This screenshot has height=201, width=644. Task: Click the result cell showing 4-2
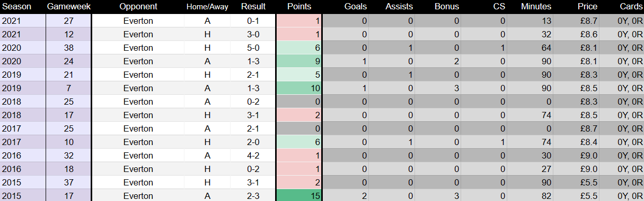[253, 155]
